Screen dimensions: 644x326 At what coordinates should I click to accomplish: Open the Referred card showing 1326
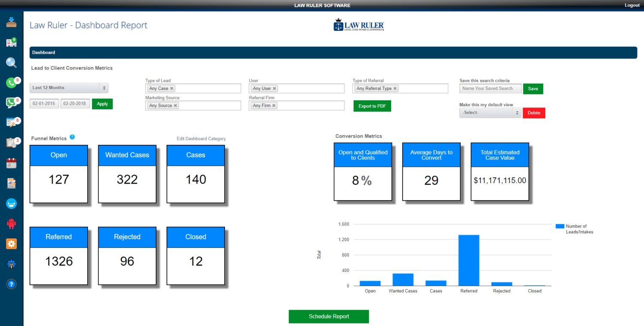point(59,256)
